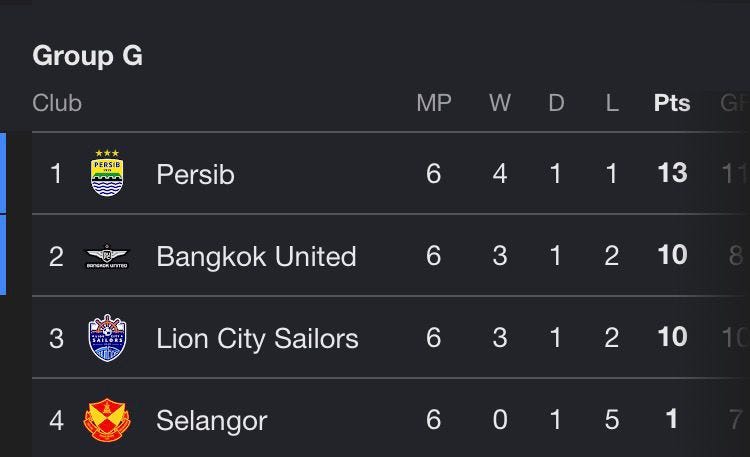Select the L column header
This screenshot has width=750, height=457.
(612, 103)
